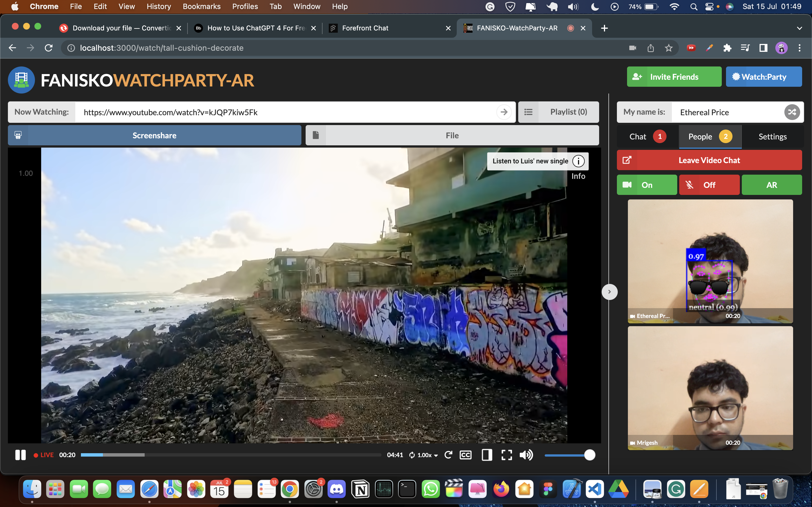The height and width of the screenshot is (507, 812).
Task: Toggle theater mode icon in player
Action: (x=487, y=455)
